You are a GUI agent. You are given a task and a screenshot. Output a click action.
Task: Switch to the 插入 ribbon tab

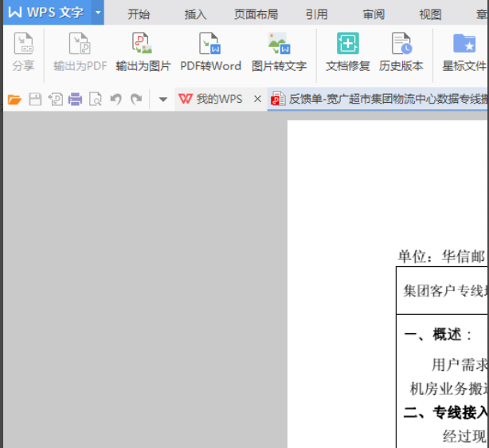click(195, 14)
